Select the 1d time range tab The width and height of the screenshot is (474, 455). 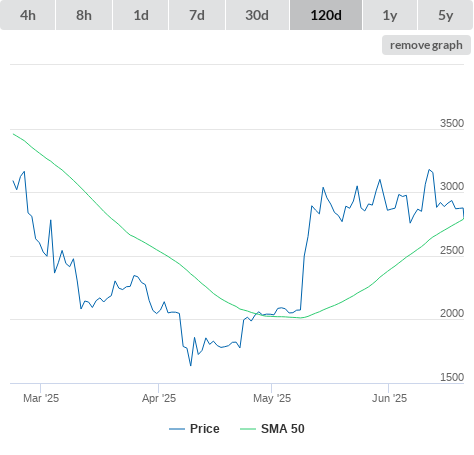coord(141,15)
